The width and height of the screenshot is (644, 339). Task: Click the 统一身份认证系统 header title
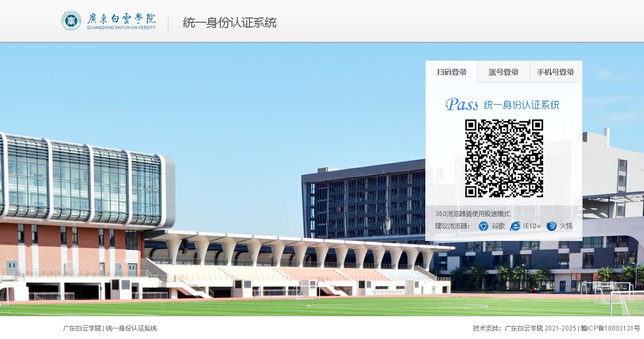[229, 23]
